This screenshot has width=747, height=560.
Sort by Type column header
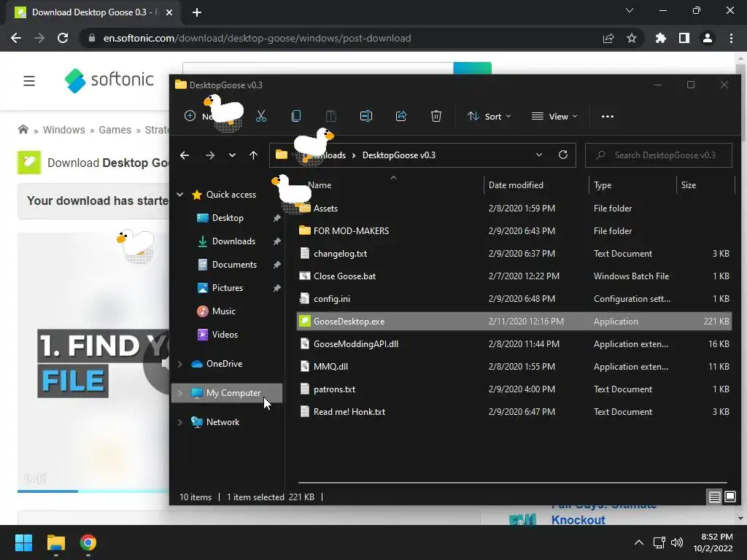(x=632, y=184)
